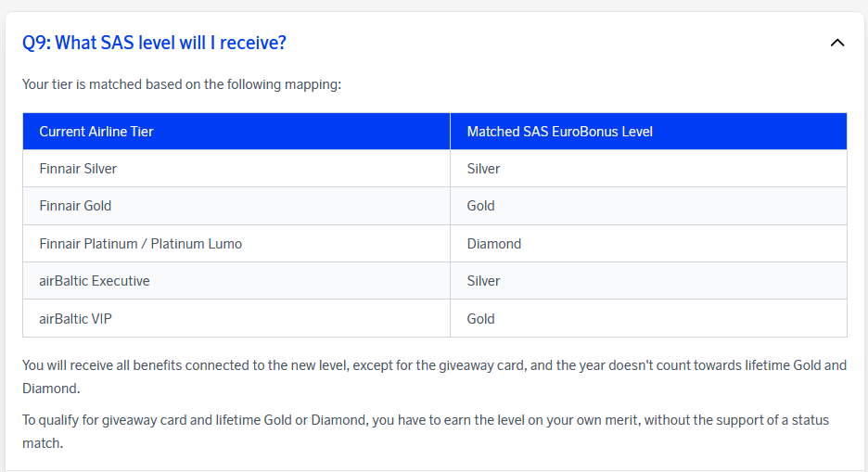The image size is (868, 472).
Task: Click the Gold level matched to Finnair Gold
Action: point(480,206)
